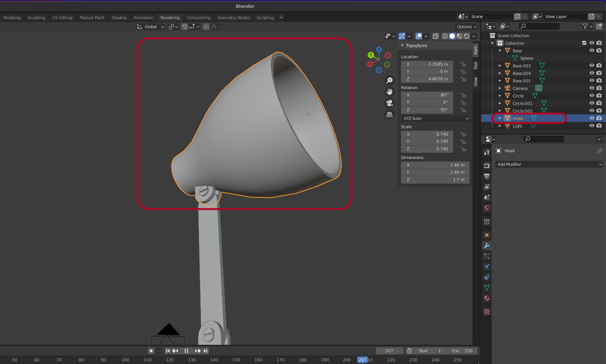Switch to the Modeling workspace tab
This screenshot has height=364, width=606.
12,18
